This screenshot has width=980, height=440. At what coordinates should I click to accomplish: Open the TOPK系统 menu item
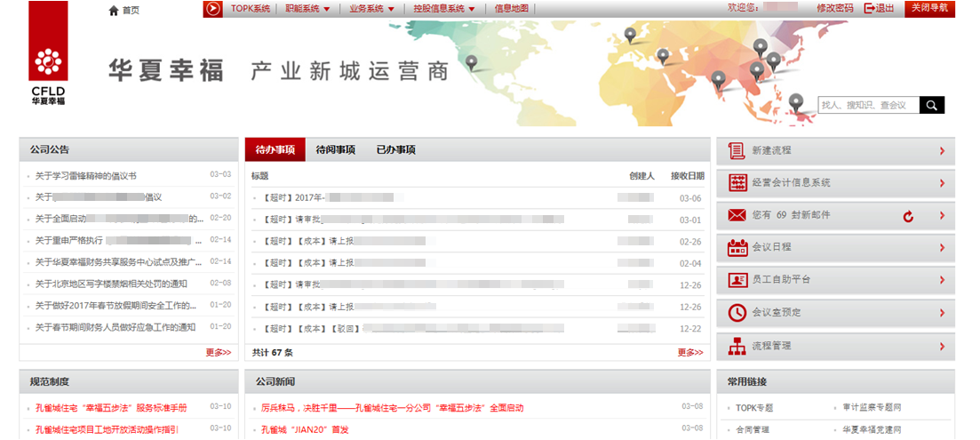tap(251, 9)
